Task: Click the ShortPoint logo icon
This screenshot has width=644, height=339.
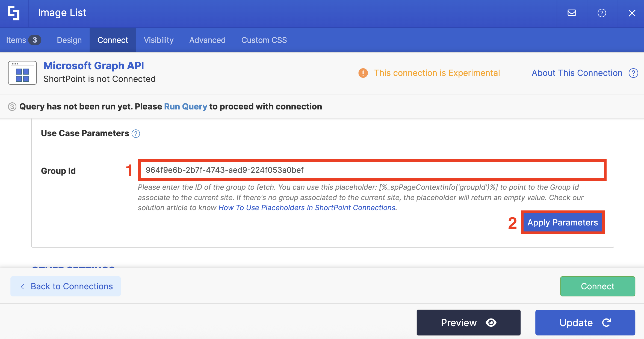Action: pos(14,13)
